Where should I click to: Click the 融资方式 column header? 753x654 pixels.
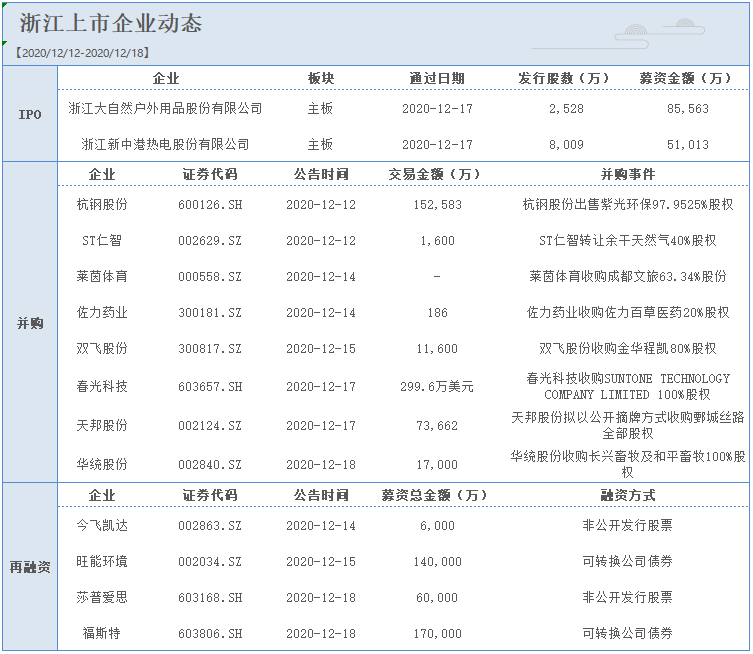click(x=628, y=495)
